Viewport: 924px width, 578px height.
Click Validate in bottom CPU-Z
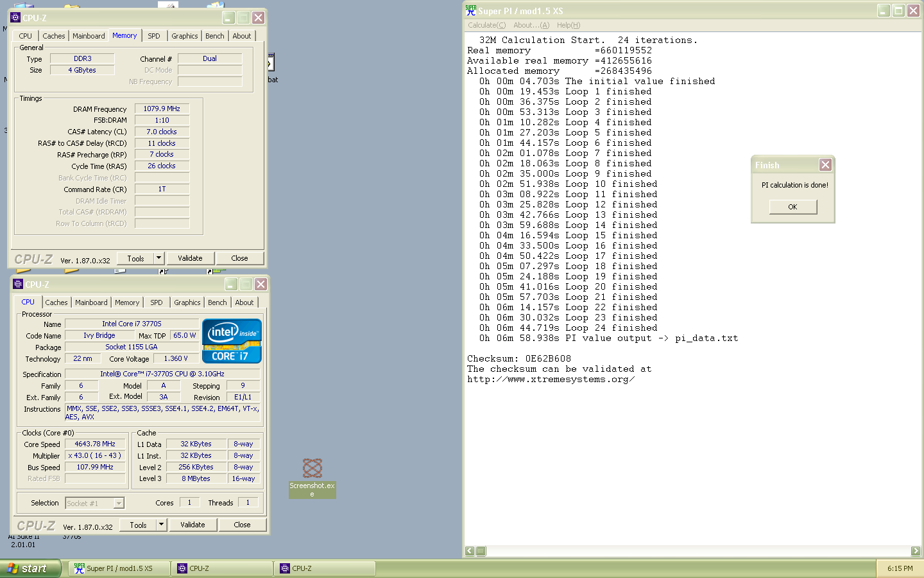(193, 525)
